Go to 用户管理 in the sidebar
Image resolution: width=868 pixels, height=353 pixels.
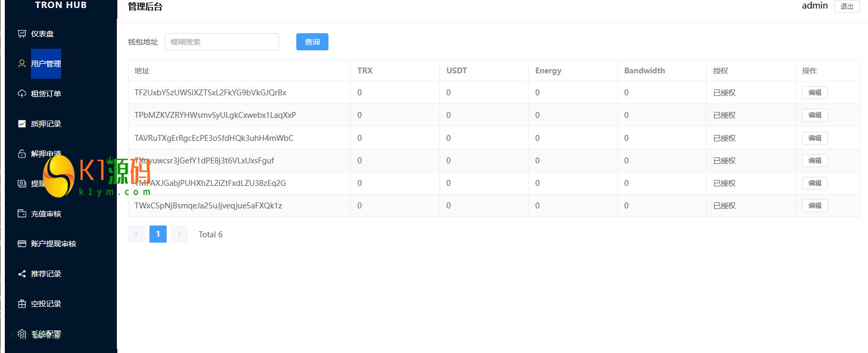[x=46, y=64]
